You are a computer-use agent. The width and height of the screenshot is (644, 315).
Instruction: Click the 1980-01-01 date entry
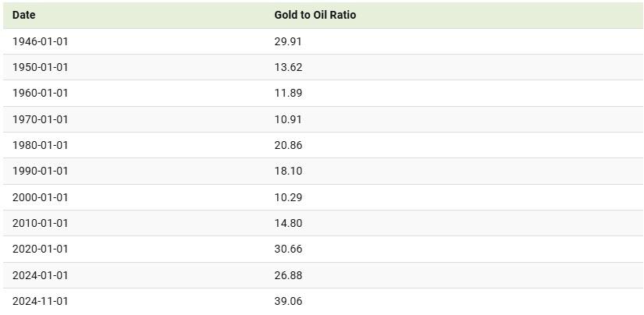(x=41, y=145)
